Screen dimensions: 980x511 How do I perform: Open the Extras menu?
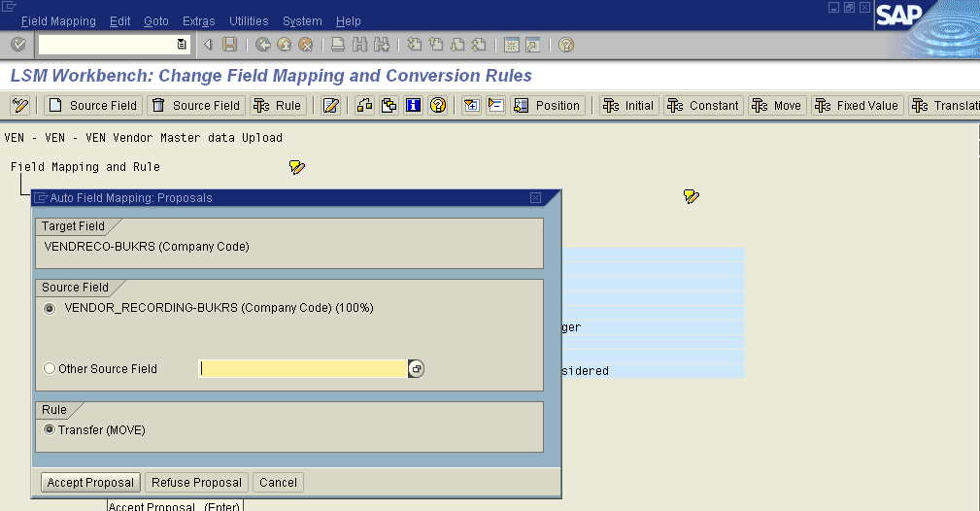(198, 20)
